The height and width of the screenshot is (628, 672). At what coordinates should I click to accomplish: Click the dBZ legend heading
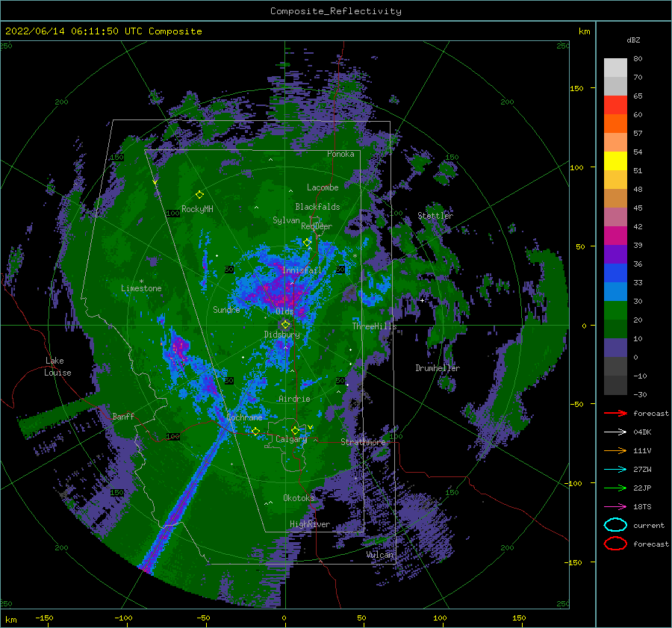click(x=633, y=40)
